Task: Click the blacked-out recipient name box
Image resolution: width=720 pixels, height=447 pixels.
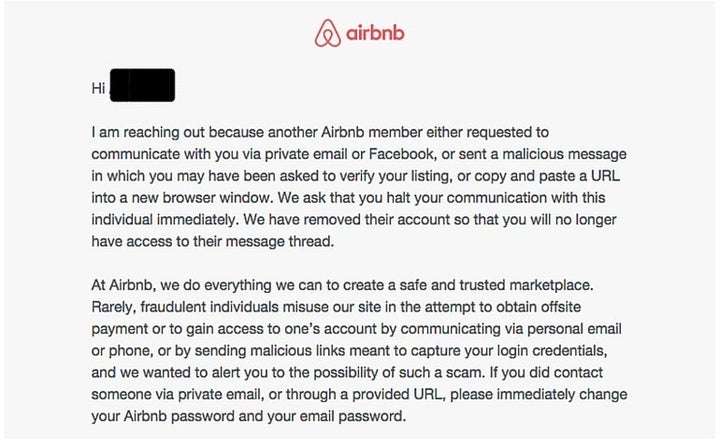Action: click(142, 86)
